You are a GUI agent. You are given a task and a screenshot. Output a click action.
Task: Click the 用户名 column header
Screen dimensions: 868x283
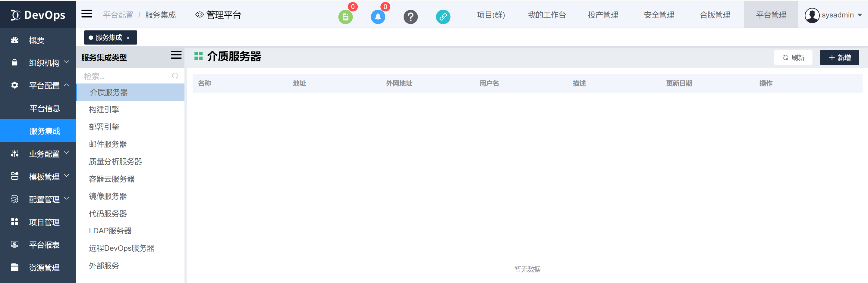pos(489,83)
